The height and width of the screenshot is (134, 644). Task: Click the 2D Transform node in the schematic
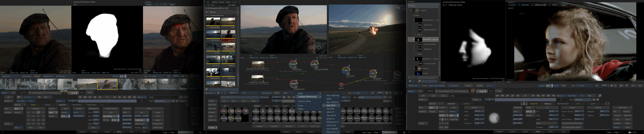click(314, 64)
